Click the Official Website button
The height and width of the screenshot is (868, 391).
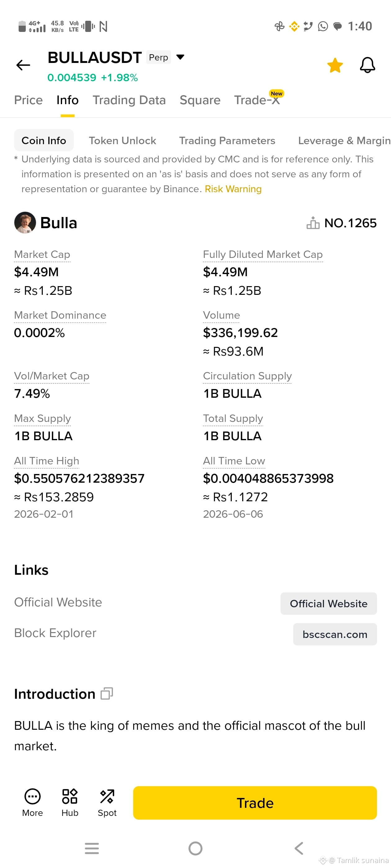[x=329, y=603]
